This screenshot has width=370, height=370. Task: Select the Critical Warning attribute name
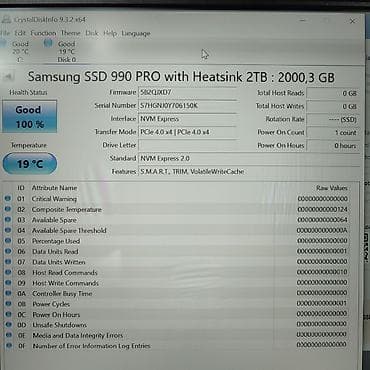[54, 199]
